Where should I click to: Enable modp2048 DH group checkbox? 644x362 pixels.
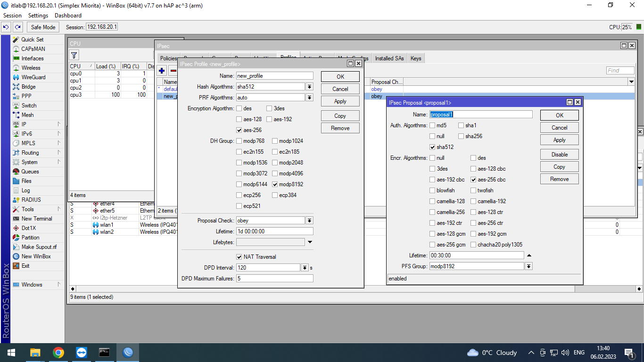pyautogui.click(x=275, y=163)
